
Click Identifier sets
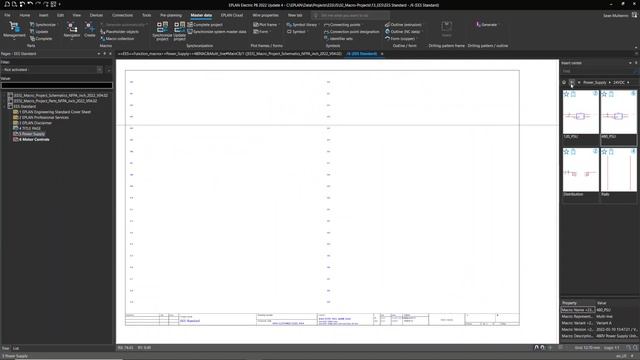338,38
